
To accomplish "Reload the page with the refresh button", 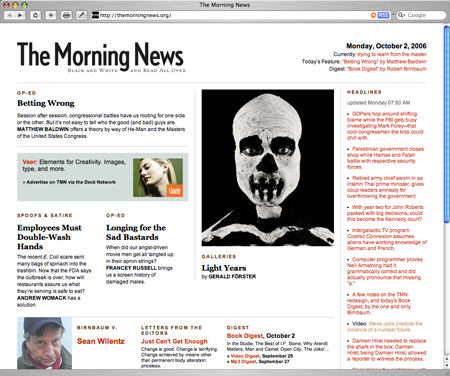I will click(x=35, y=15).
